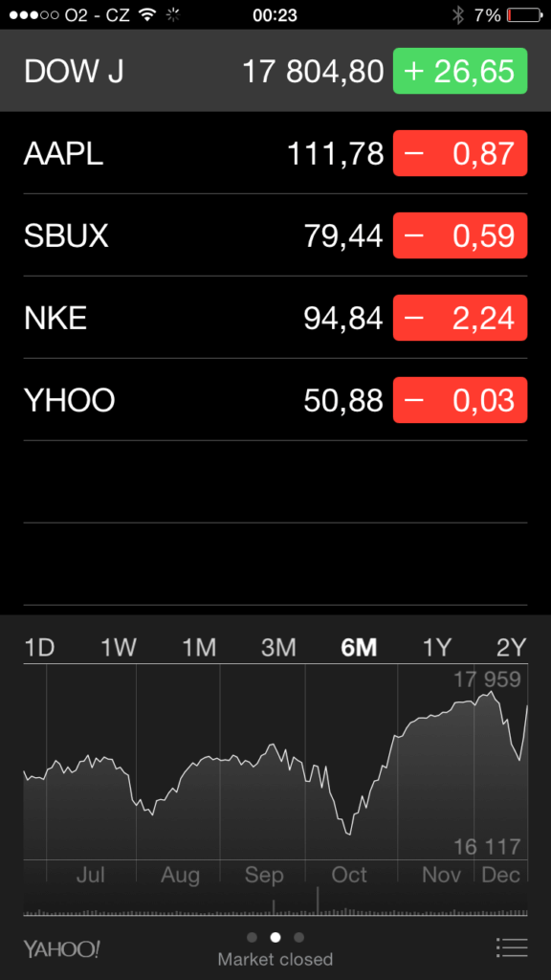Tap the 00:23 clock in status bar
This screenshot has width=551, height=980.
(275, 15)
